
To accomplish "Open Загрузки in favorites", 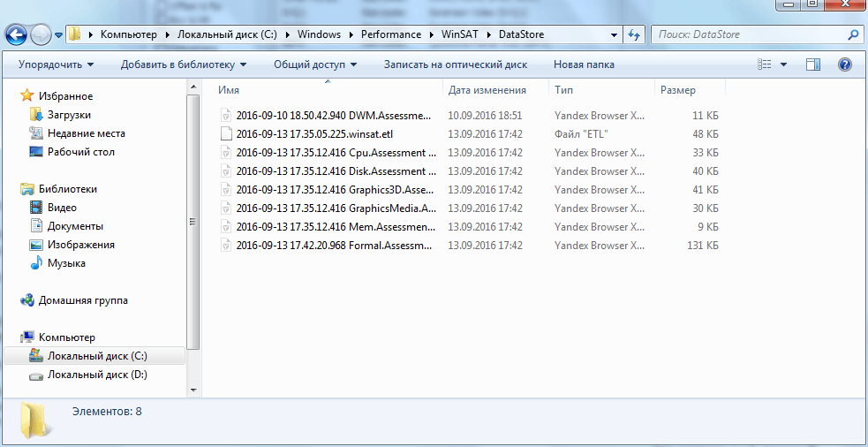I will [x=69, y=115].
